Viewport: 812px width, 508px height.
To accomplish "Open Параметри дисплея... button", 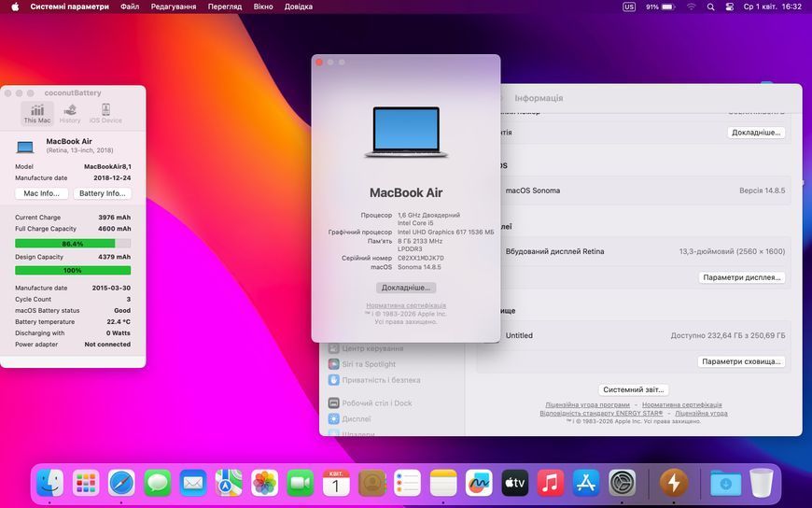I will tap(742, 277).
